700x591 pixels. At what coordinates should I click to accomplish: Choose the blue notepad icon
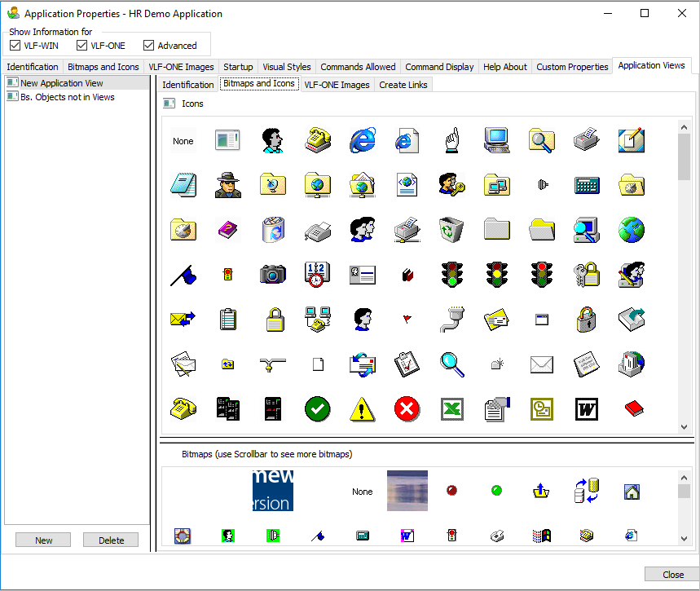pyautogui.click(x=183, y=185)
